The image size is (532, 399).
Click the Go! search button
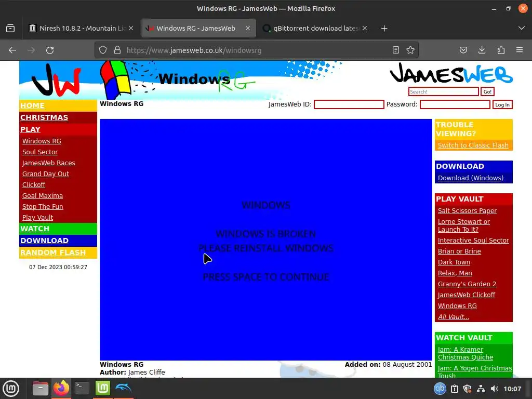click(x=487, y=91)
